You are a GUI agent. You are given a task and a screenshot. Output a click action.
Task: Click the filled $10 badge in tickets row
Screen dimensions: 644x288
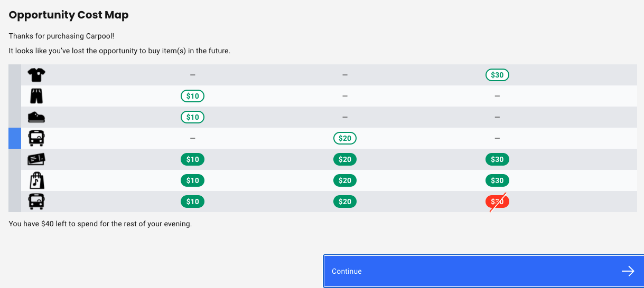pos(192,159)
